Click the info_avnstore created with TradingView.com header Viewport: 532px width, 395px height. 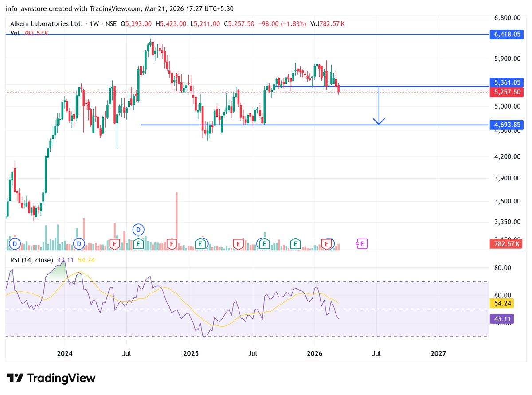click(x=119, y=8)
